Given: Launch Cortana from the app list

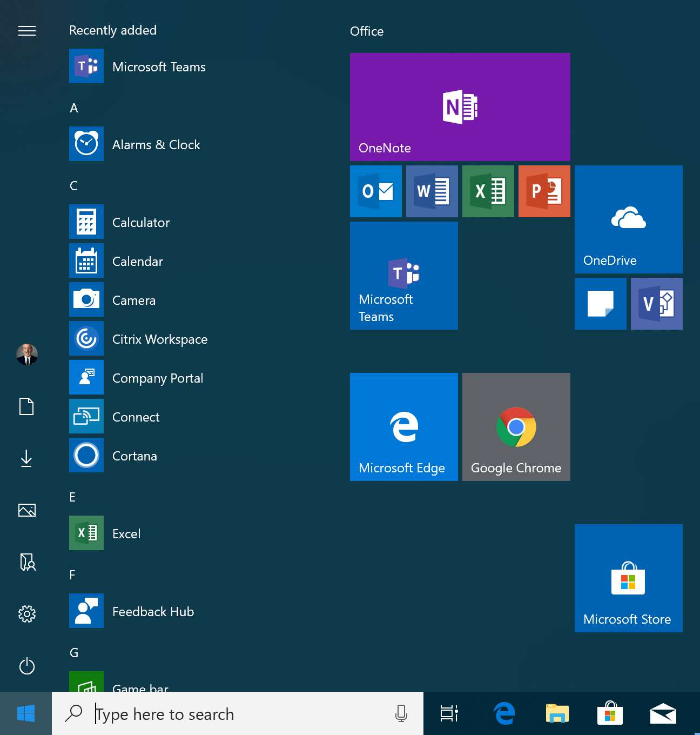Looking at the screenshot, I should tap(86, 455).
